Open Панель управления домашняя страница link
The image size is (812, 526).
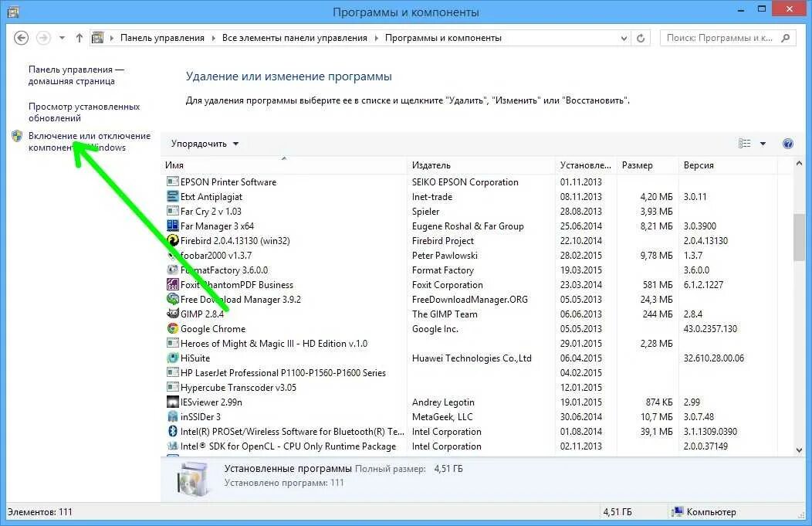pyautogui.click(x=76, y=75)
